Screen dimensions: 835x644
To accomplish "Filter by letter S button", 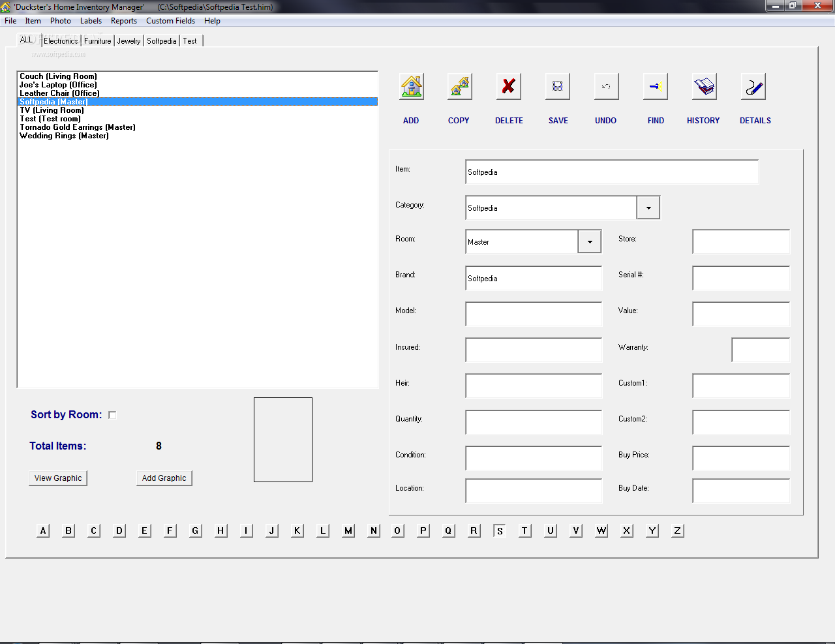I will tap(500, 530).
